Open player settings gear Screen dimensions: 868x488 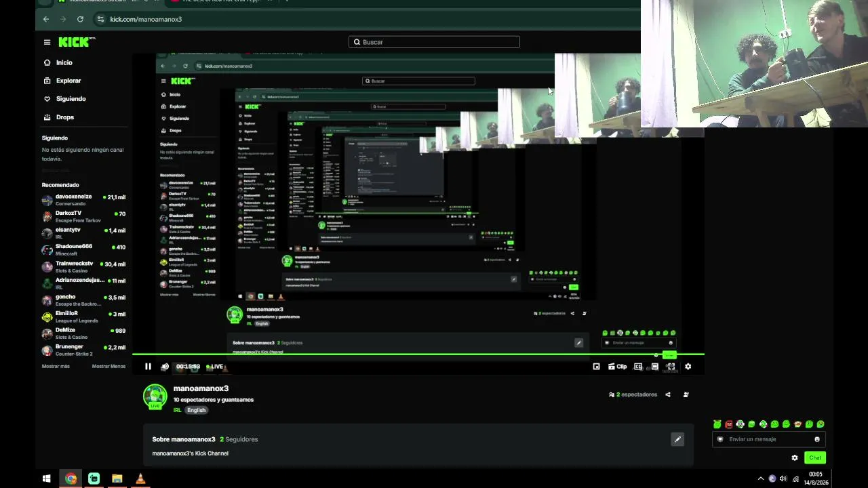point(688,367)
